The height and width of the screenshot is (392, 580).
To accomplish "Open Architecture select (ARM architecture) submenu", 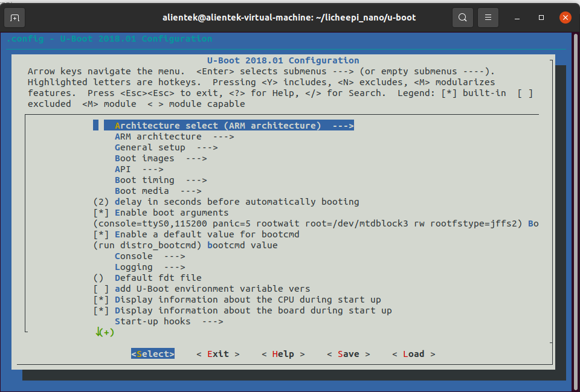I will (229, 126).
